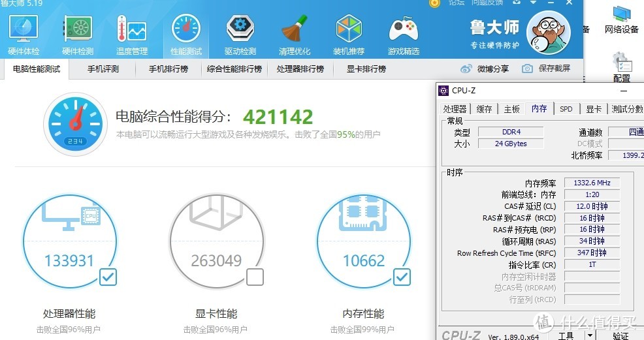Click the total score 421142

278,117
